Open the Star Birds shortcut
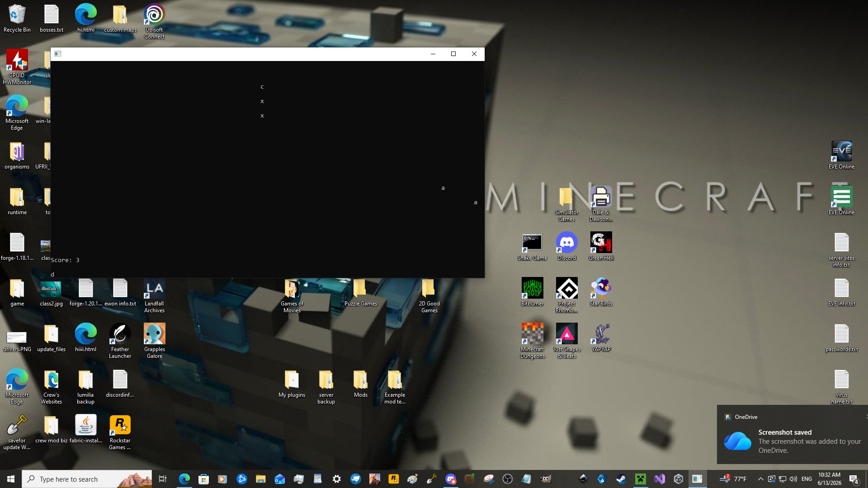The height and width of the screenshot is (488, 868). point(601,292)
